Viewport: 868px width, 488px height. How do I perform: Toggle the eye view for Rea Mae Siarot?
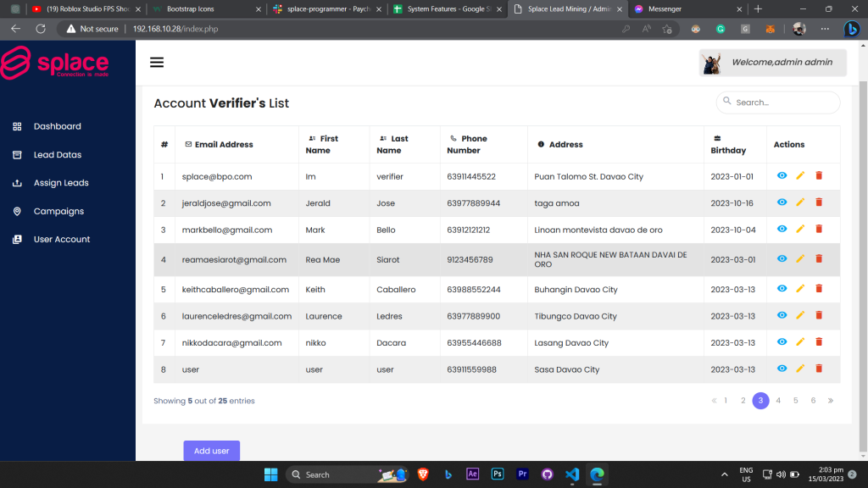(782, 259)
